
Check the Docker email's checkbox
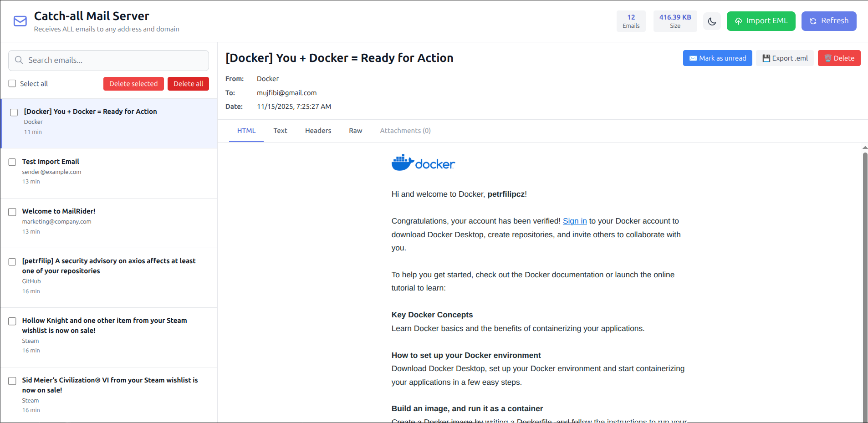click(14, 112)
